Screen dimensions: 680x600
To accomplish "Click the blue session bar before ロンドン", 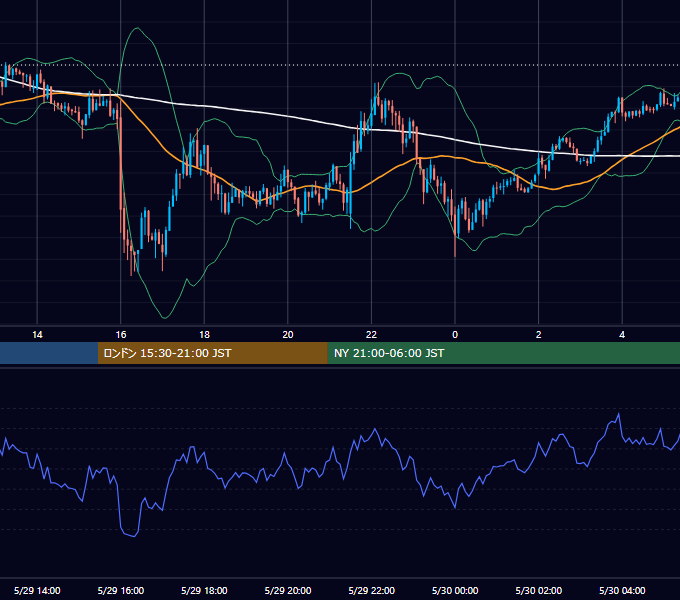I will (x=49, y=353).
